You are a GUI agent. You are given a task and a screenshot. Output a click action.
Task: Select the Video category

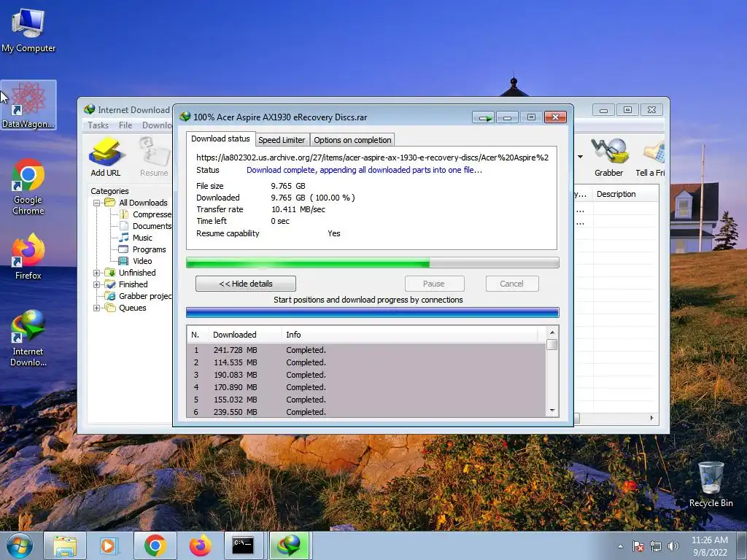click(x=136, y=261)
